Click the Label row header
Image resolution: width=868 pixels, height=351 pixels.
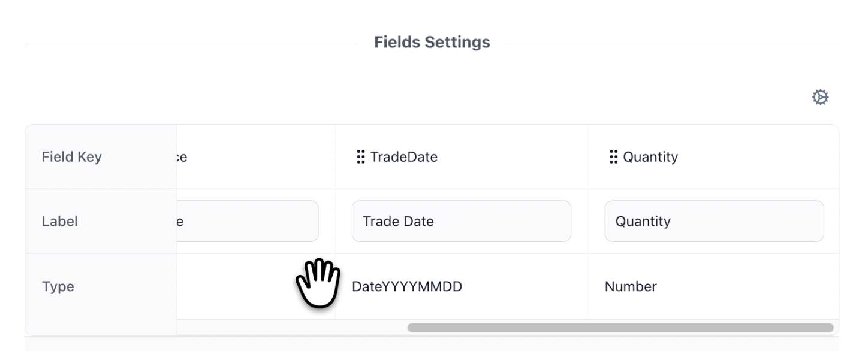pyautogui.click(x=60, y=221)
